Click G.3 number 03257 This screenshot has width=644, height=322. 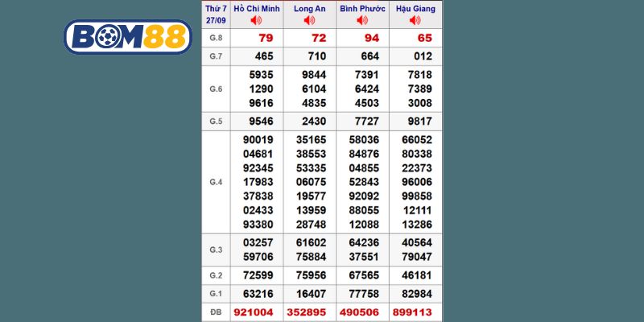258,243
